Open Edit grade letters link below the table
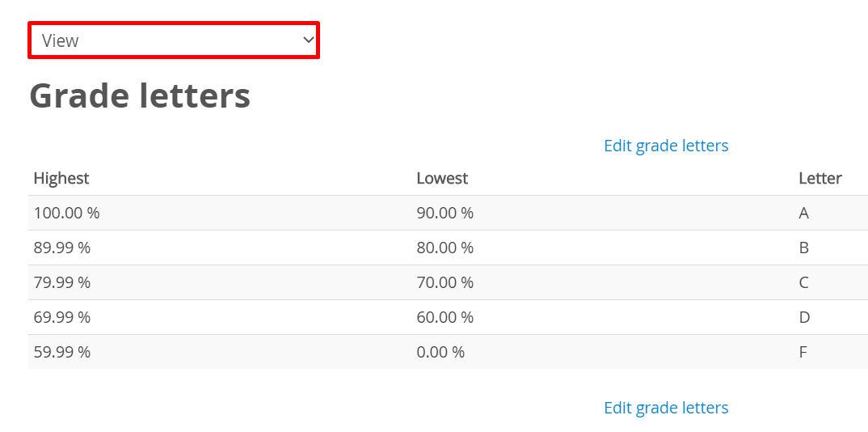 [666, 408]
